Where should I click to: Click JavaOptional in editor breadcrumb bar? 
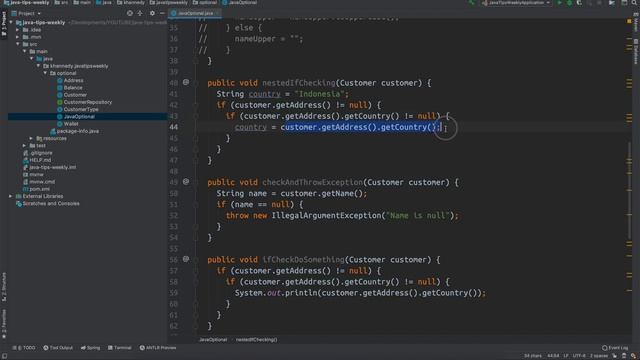[213, 340]
